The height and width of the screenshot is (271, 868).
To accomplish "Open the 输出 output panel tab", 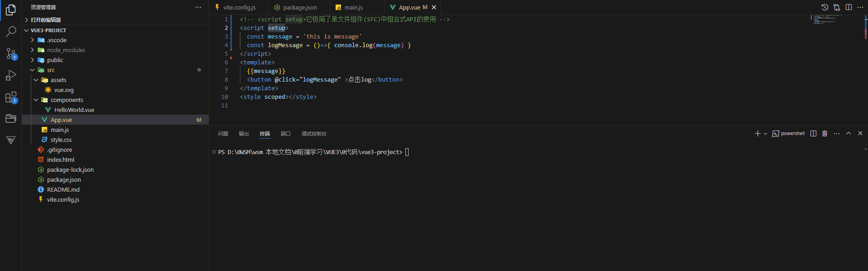I will pyautogui.click(x=244, y=134).
